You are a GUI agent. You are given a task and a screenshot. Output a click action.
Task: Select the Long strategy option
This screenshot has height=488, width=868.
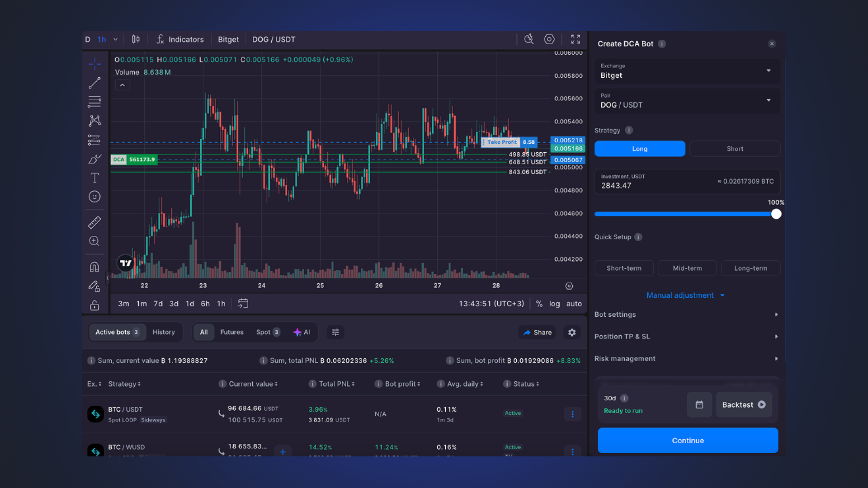640,149
